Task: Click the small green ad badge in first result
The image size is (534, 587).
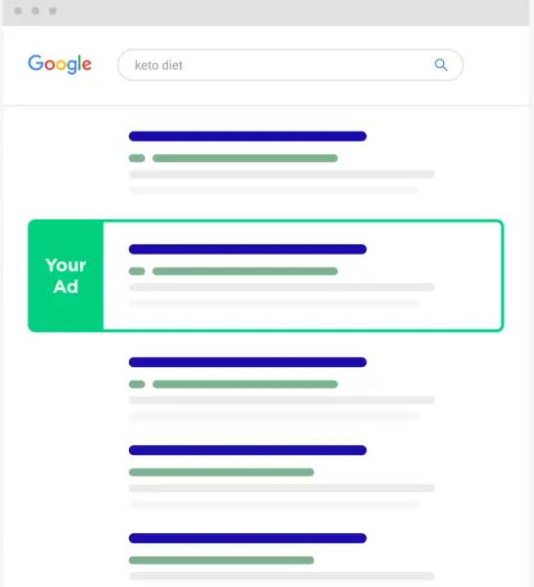Action: point(137,158)
